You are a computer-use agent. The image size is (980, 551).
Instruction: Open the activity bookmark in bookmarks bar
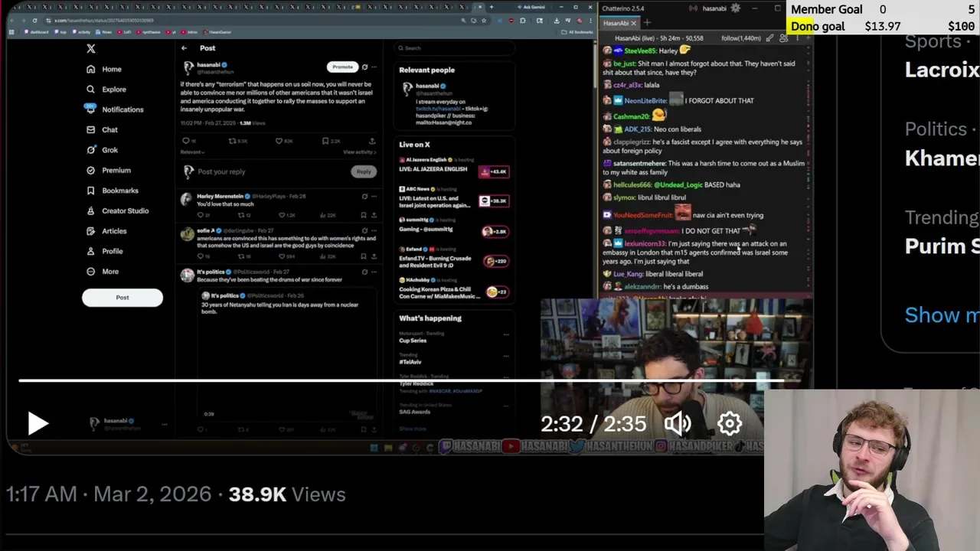[81, 32]
